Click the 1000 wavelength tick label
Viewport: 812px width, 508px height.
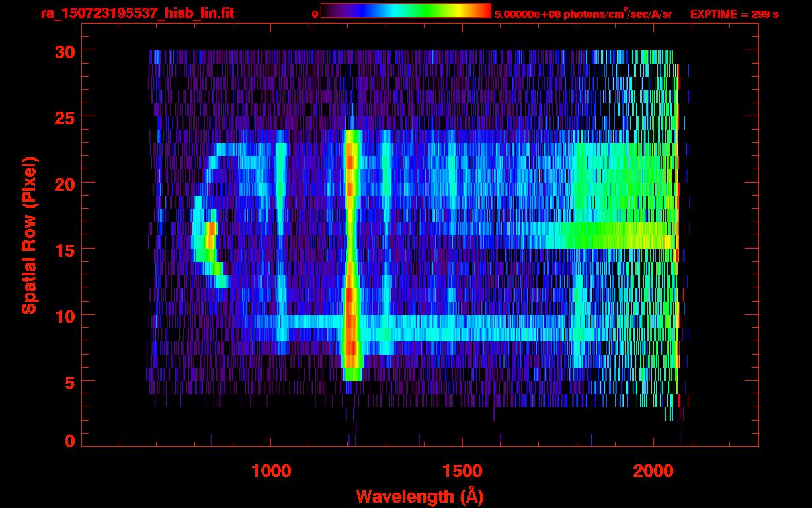click(x=271, y=471)
